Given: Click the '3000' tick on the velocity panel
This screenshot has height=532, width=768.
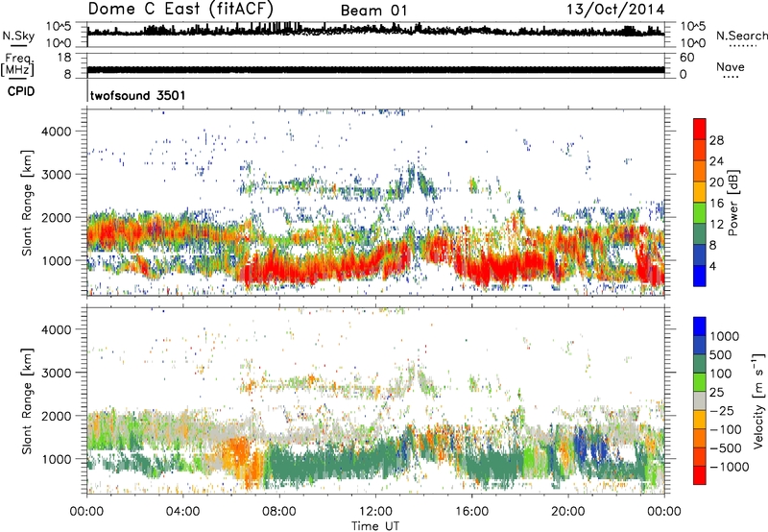Looking at the screenshot, I should pos(57,373).
